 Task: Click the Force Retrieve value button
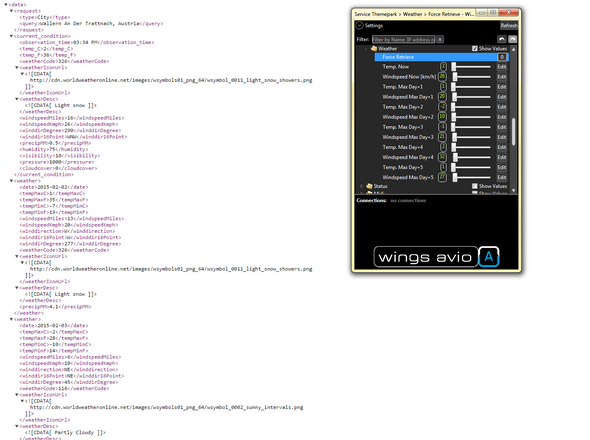pos(502,57)
